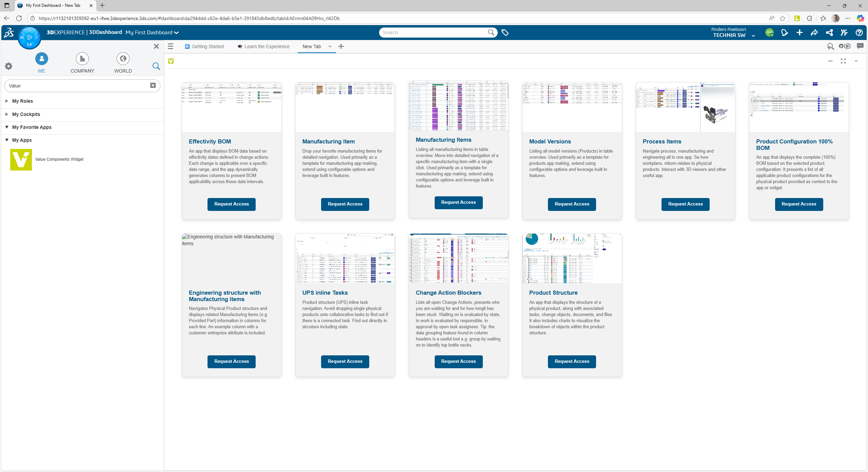The width and height of the screenshot is (868, 472).
Task: Add this page to browser favorites
Action: pos(783,18)
